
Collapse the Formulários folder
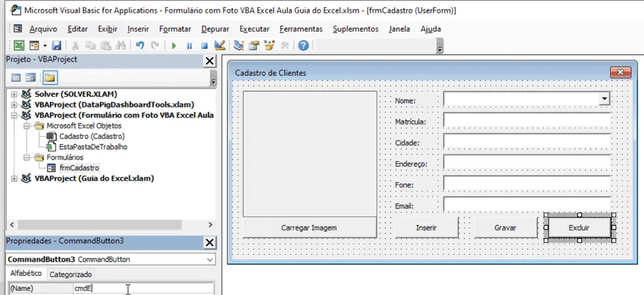pyautogui.click(x=25, y=157)
